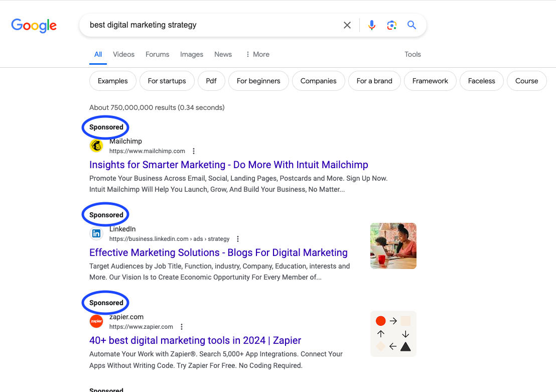Click the Google logo

[x=34, y=26]
